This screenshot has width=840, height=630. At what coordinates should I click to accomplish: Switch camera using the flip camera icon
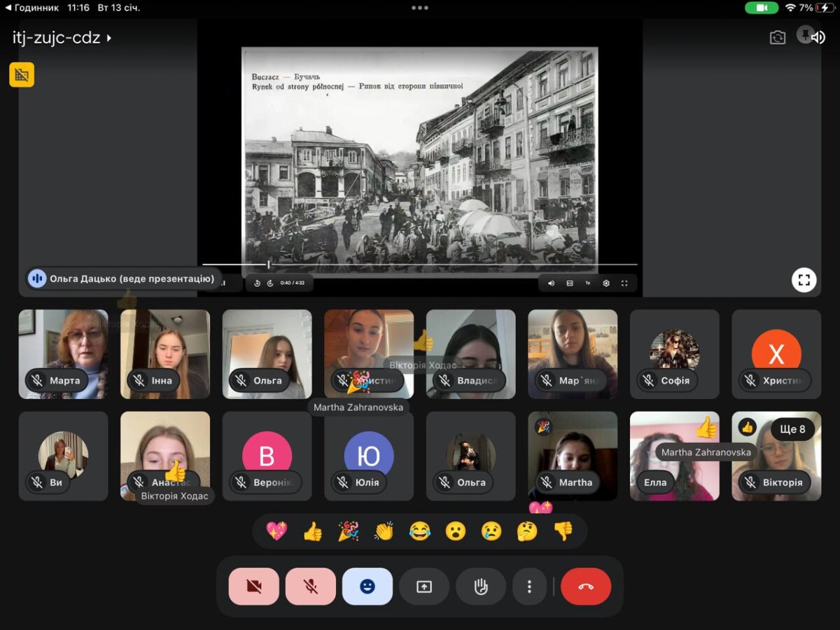tap(778, 38)
